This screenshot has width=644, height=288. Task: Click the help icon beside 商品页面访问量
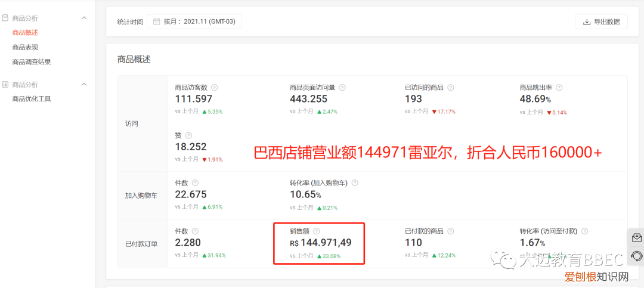click(x=342, y=88)
